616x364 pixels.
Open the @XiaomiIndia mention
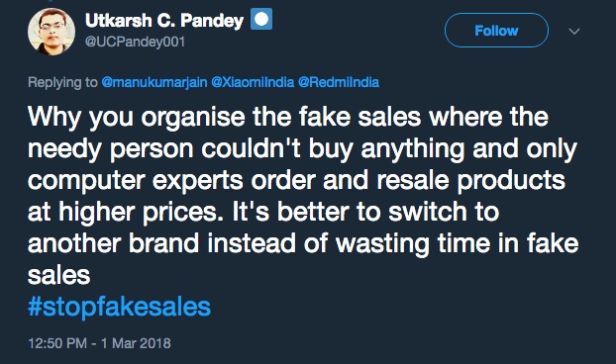(x=253, y=82)
